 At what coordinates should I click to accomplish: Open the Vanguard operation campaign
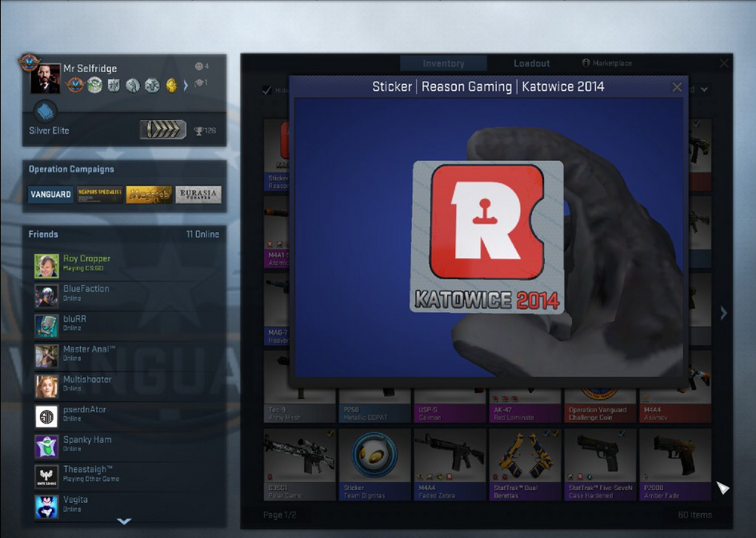[50, 194]
